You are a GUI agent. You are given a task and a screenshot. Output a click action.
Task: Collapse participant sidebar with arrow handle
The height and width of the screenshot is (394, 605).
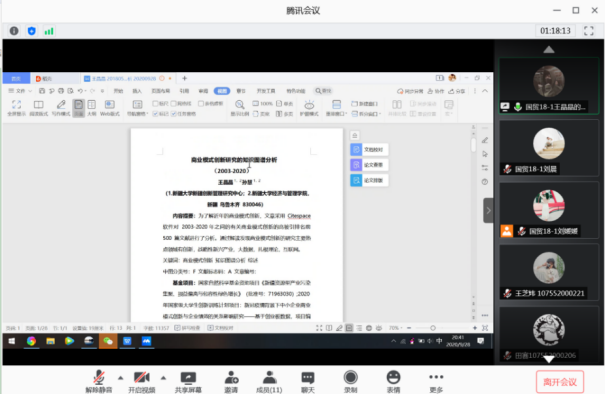[488, 210]
